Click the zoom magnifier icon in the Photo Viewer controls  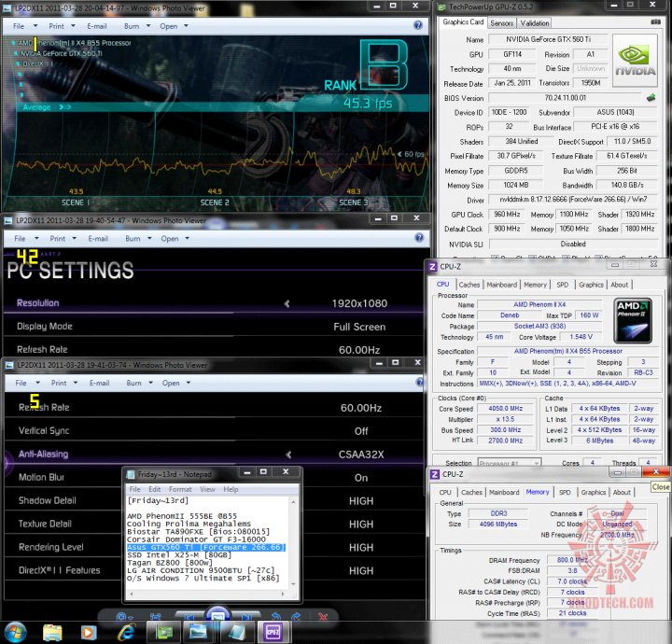coord(124,617)
